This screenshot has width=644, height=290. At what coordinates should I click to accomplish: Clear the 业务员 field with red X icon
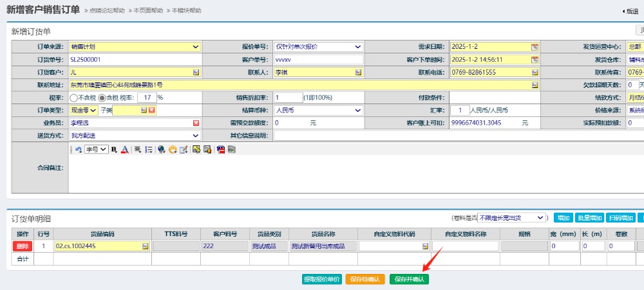pyautogui.click(x=196, y=123)
